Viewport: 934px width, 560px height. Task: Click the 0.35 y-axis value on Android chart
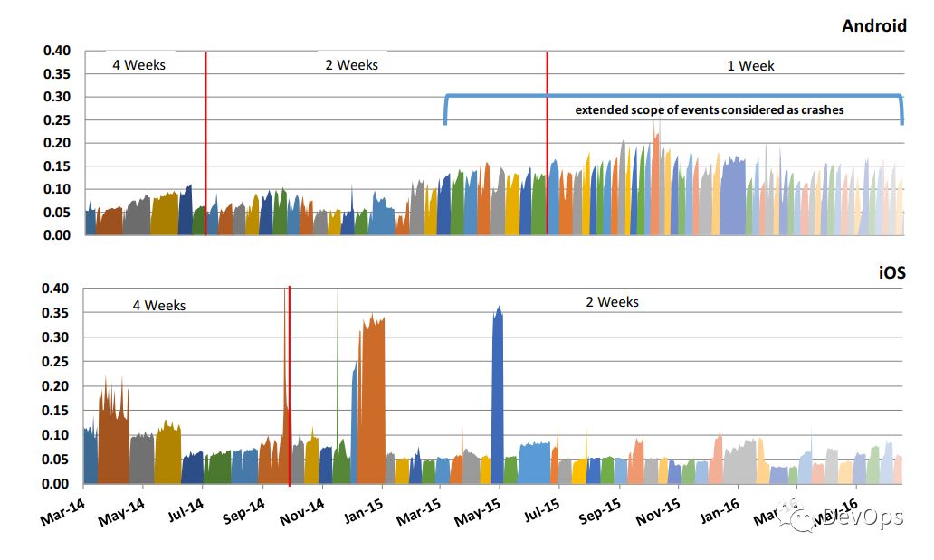(x=57, y=74)
